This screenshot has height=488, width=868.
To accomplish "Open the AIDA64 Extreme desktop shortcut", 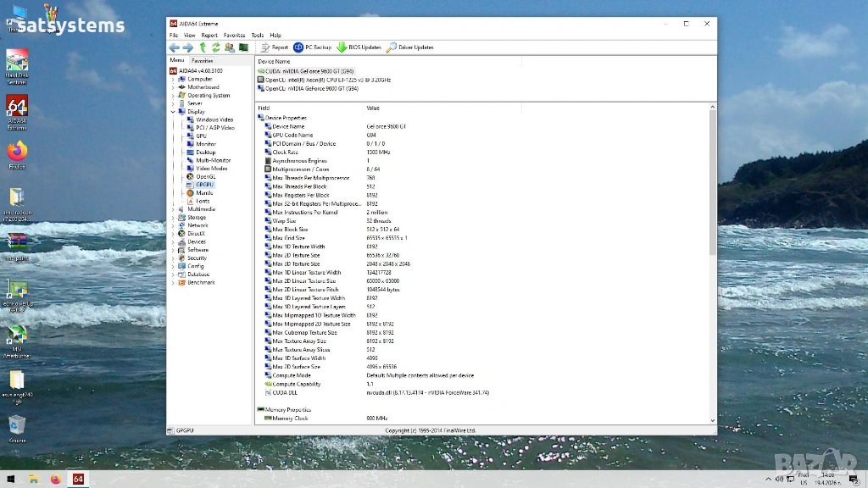I will (x=17, y=113).
